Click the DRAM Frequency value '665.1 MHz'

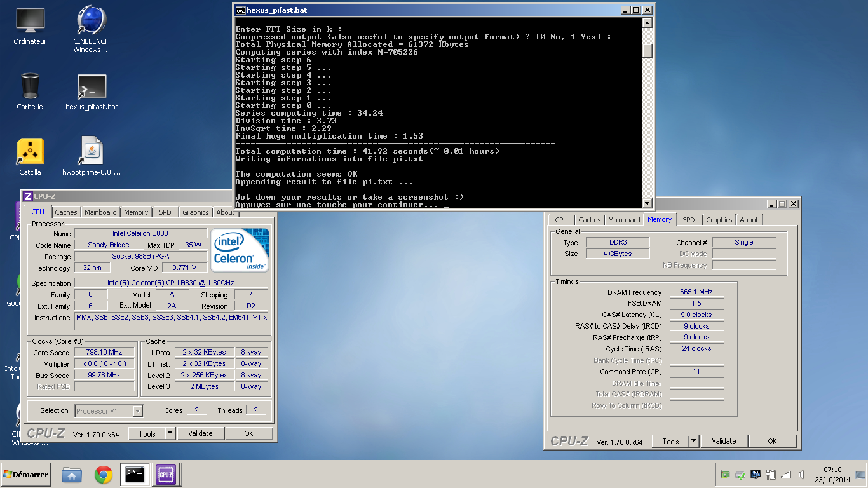coord(696,292)
